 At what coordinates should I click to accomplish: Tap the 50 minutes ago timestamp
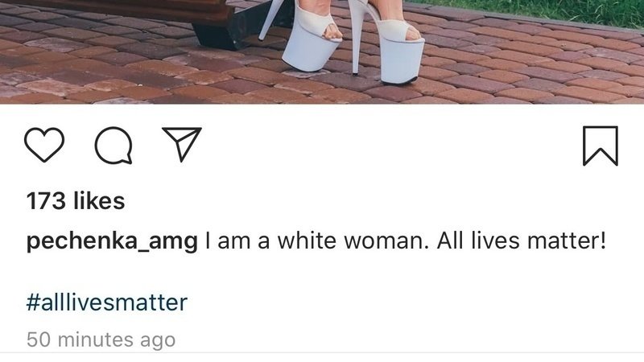pos(101,339)
